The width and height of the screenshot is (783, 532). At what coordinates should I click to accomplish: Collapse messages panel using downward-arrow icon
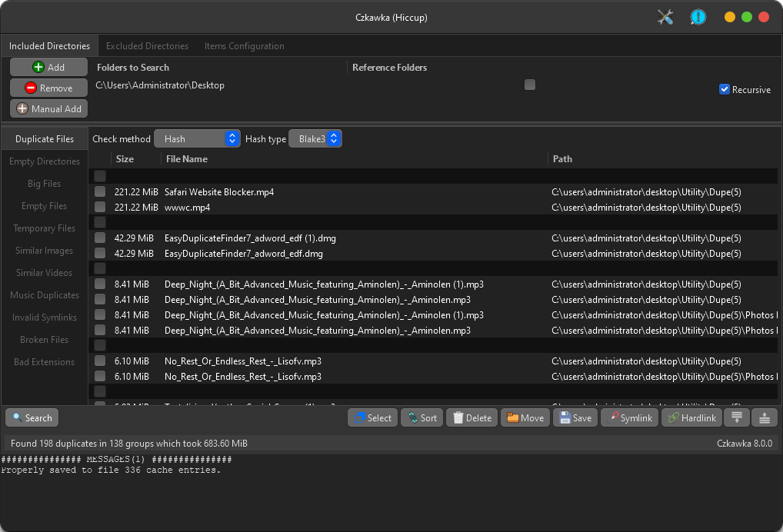[x=736, y=417]
